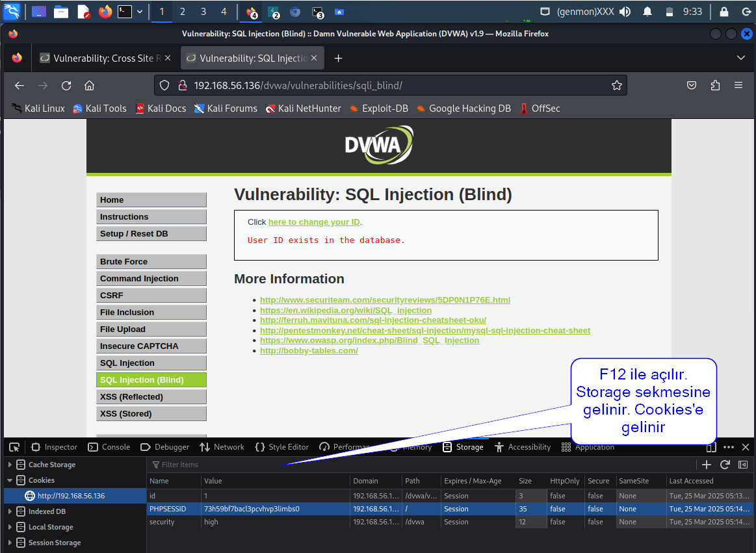The image size is (756, 553).
Task: Sort cookies by the Name column header
Action: (174, 481)
